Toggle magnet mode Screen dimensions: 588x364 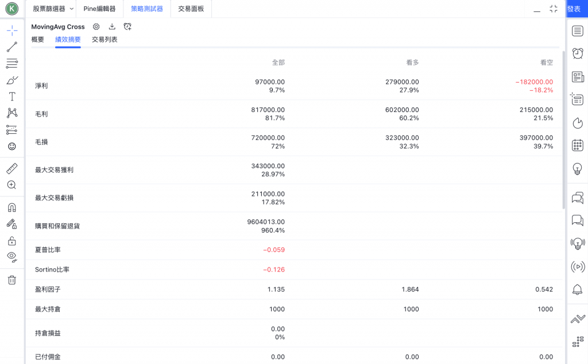click(x=12, y=207)
